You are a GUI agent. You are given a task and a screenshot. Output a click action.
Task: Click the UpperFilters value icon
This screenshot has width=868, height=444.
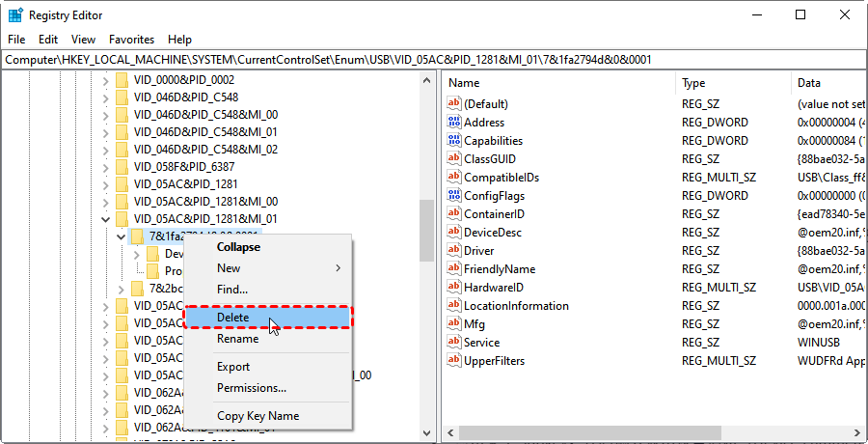pos(455,361)
